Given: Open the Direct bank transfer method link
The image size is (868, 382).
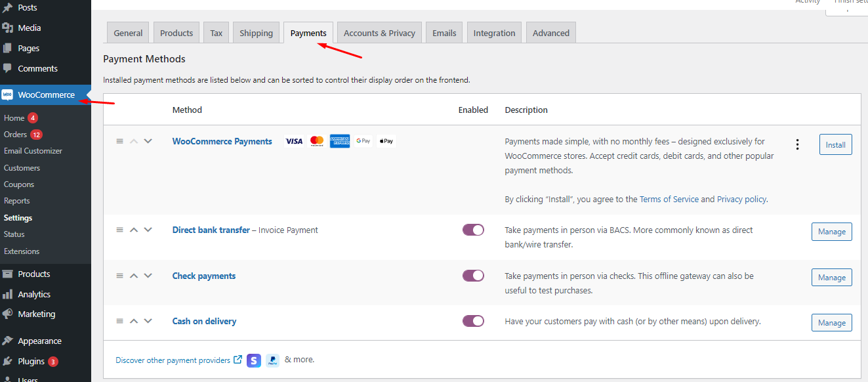Looking at the screenshot, I should (x=211, y=230).
